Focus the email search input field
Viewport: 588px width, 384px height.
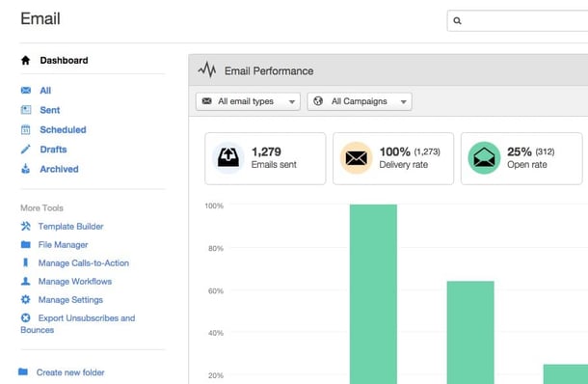pos(518,20)
